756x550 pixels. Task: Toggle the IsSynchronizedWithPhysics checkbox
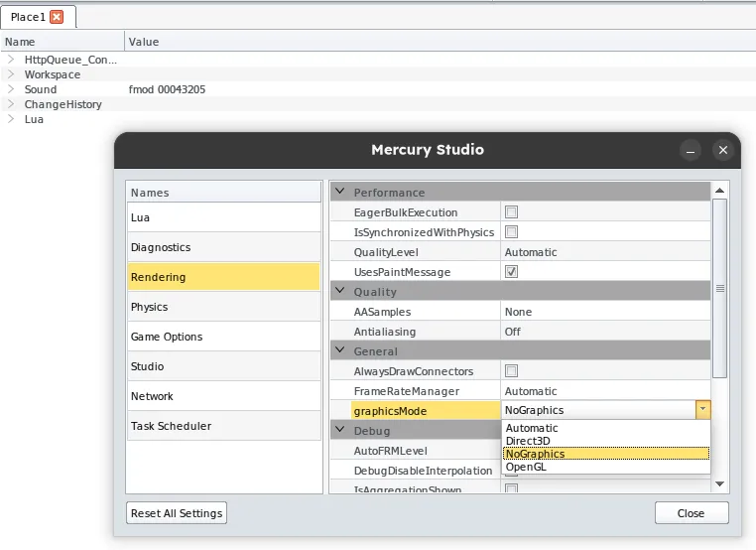click(511, 232)
